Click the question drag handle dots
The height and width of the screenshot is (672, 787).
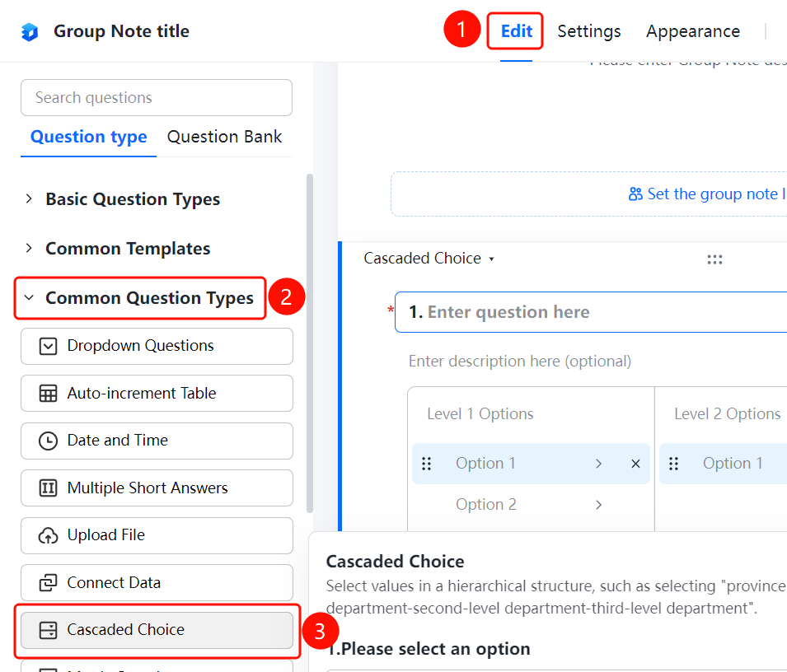click(714, 259)
